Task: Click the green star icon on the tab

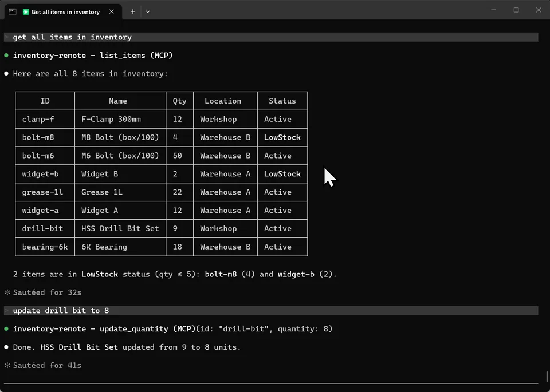Action: pos(26,12)
